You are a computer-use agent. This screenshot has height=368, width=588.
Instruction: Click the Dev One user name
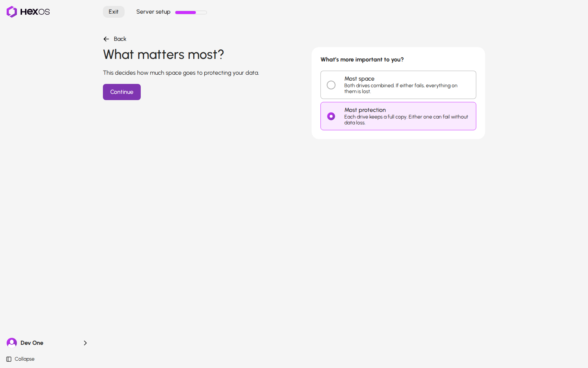(32, 343)
